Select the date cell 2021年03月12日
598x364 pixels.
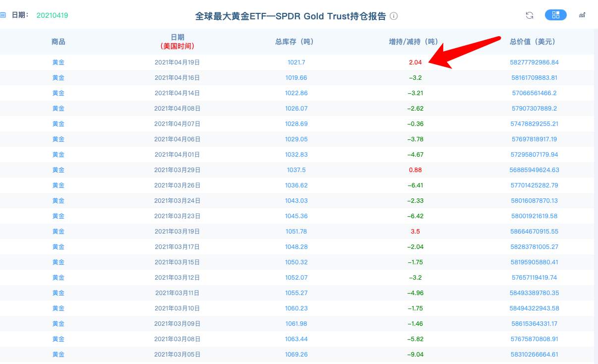click(x=178, y=278)
